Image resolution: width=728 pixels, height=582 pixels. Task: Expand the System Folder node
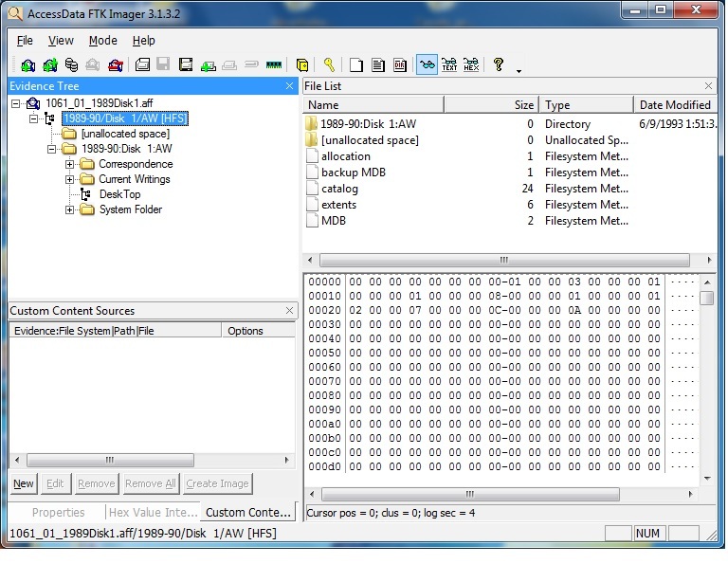click(x=69, y=209)
